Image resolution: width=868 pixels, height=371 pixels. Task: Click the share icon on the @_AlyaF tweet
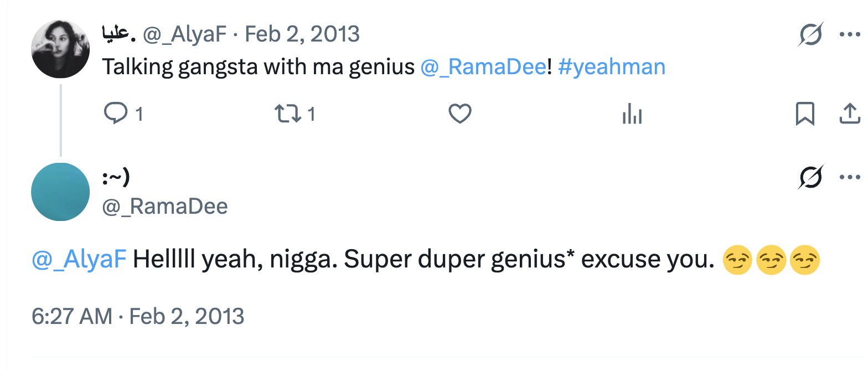pos(850,114)
